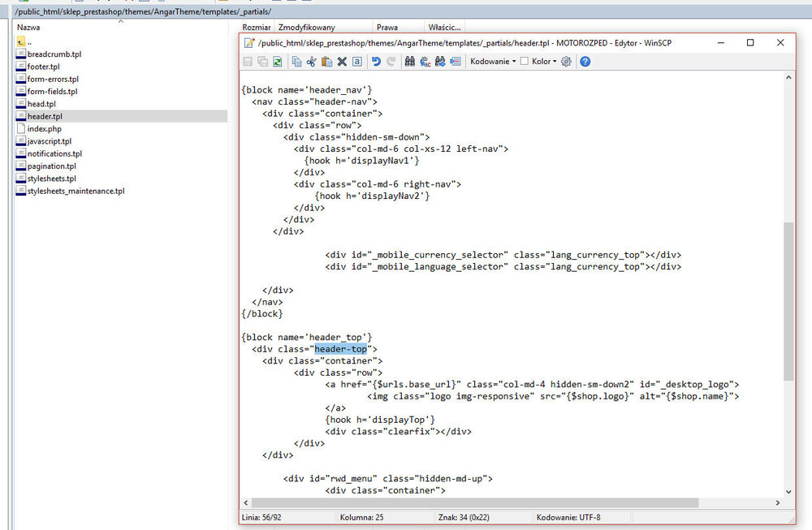Open Find with the binoculars icon
This screenshot has width=812, height=530.
click(x=410, y=62)
